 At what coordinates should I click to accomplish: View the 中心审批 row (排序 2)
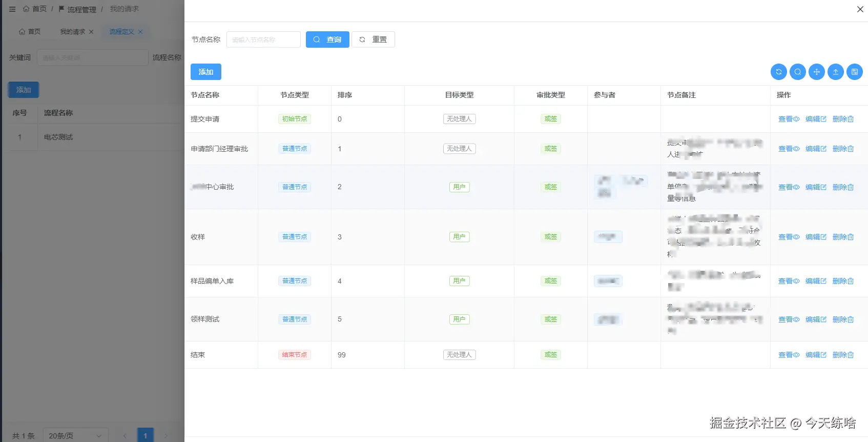coord(789,187)
